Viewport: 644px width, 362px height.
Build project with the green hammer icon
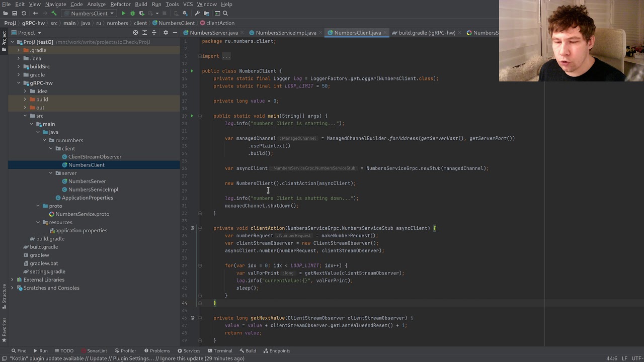(54, 13)
